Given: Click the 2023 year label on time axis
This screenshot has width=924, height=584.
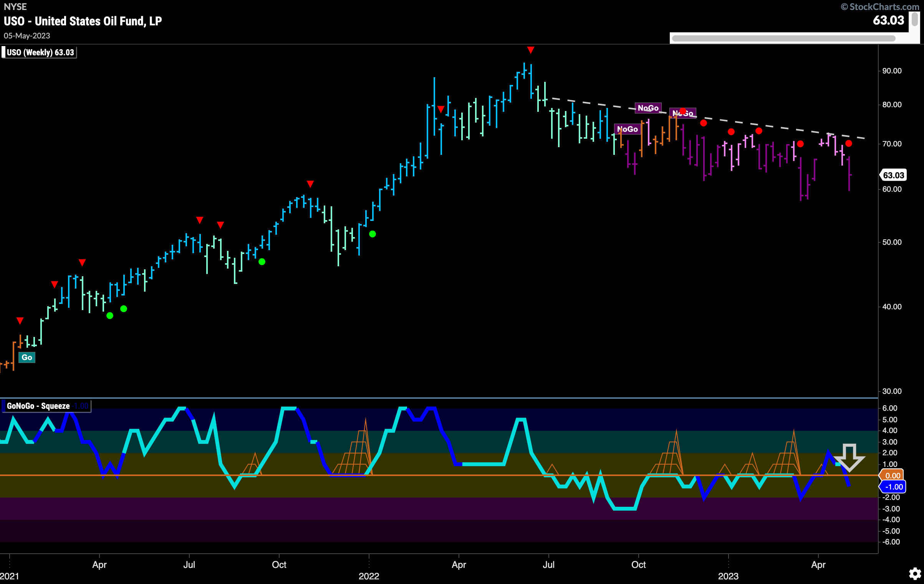Looking at the screenshot, I should 728,576.
